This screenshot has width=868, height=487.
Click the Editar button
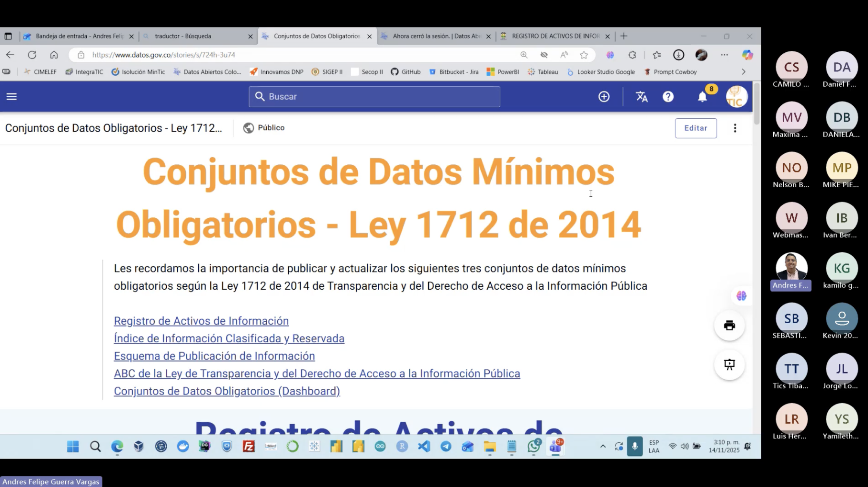(696, 128)
